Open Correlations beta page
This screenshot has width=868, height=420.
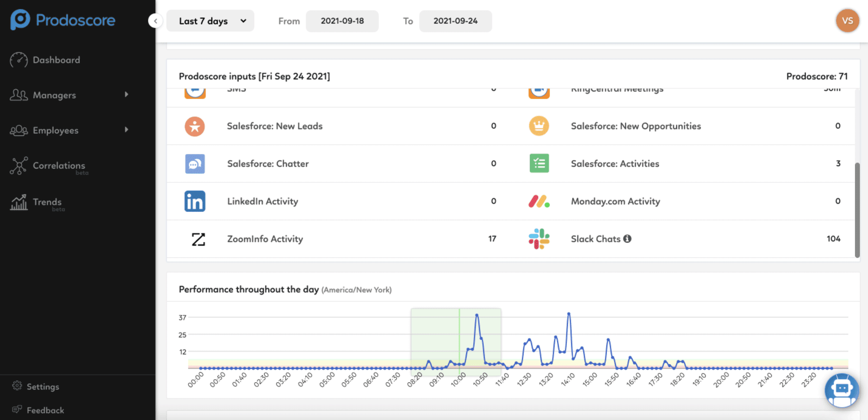[59, 165]
